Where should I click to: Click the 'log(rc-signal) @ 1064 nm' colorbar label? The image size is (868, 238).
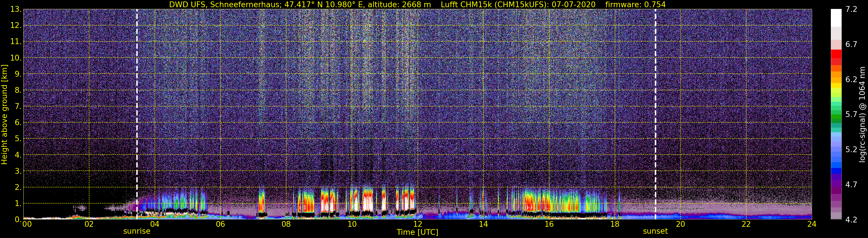(862, 114)
